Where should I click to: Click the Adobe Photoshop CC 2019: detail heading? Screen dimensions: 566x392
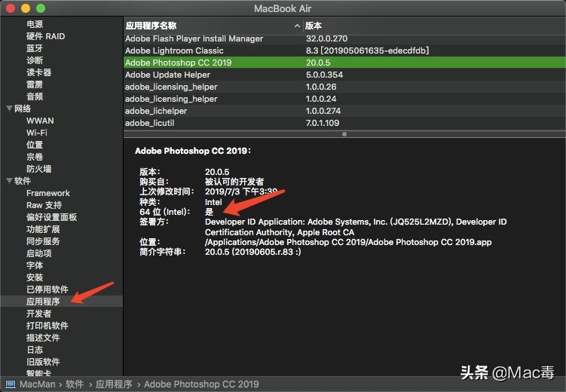[193, 151]
